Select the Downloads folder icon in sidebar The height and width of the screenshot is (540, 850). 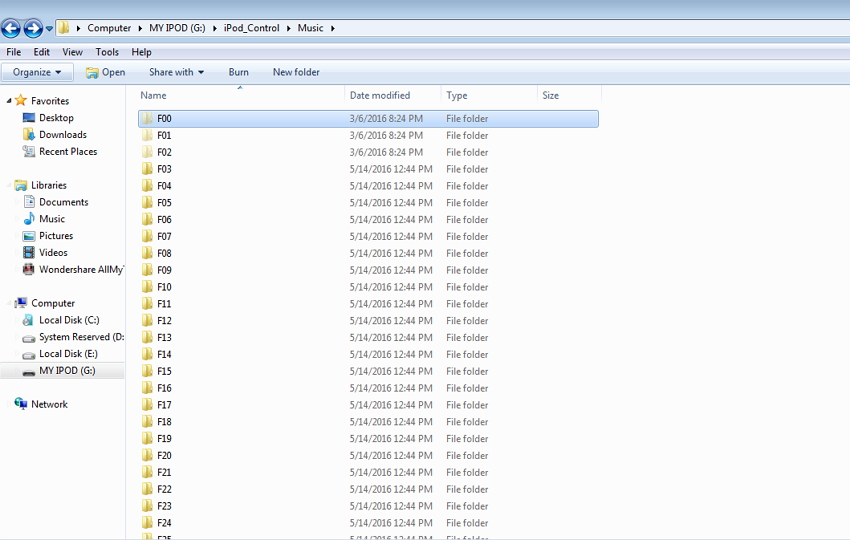29,135
